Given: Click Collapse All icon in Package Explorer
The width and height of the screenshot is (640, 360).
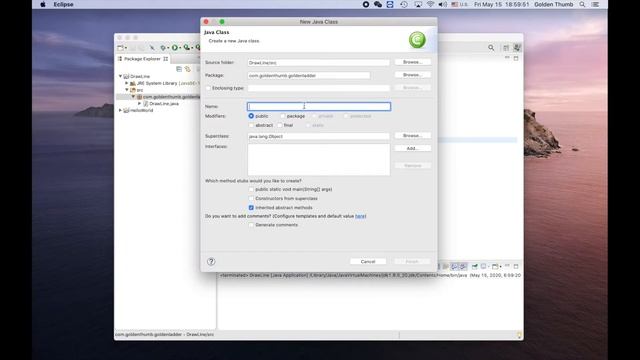Looking at the screenshot, I should point(179,69).
